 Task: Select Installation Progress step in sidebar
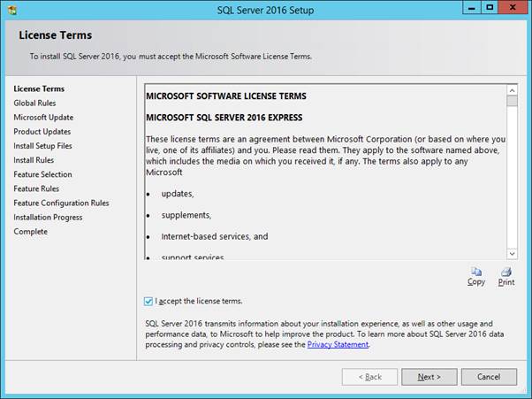[48, 218]
